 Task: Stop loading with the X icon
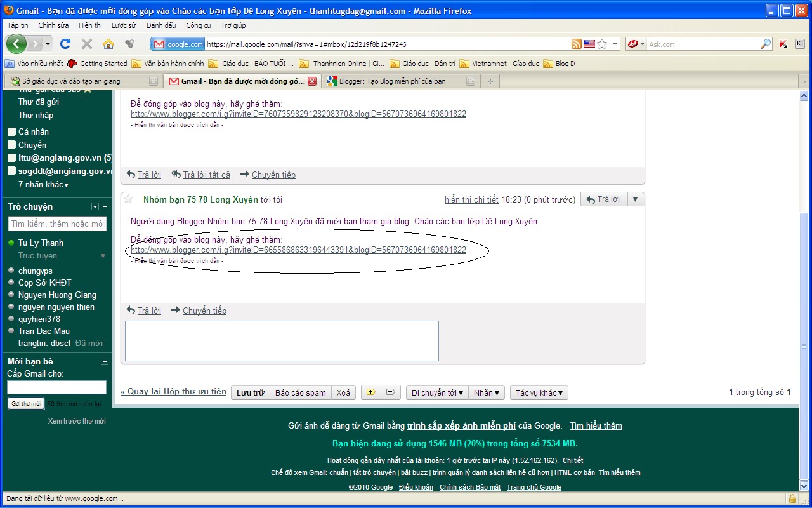[87, 44]
